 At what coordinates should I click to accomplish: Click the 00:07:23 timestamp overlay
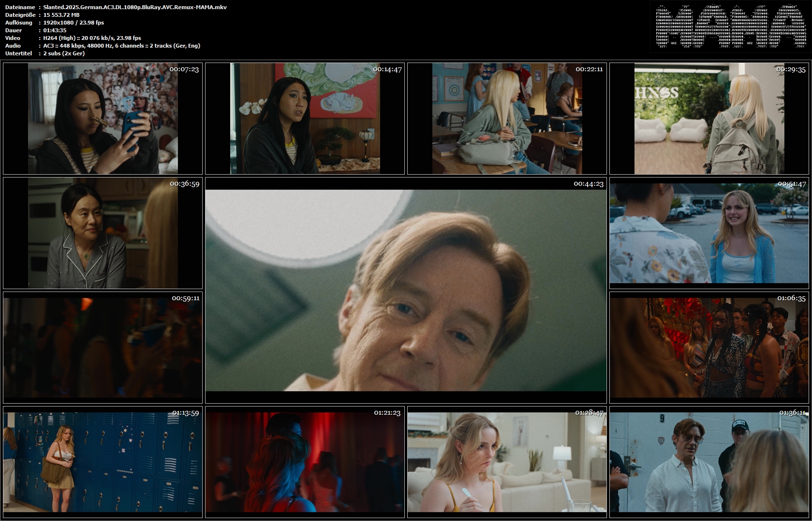[184, 69]
